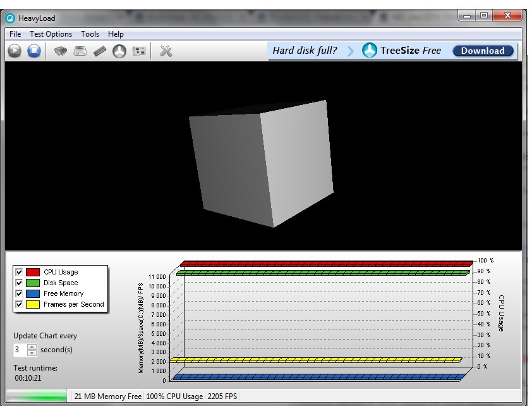Toggle the disk access simulation icon
The width and height of the screenshot is (532, 406).
pos(119,51)
